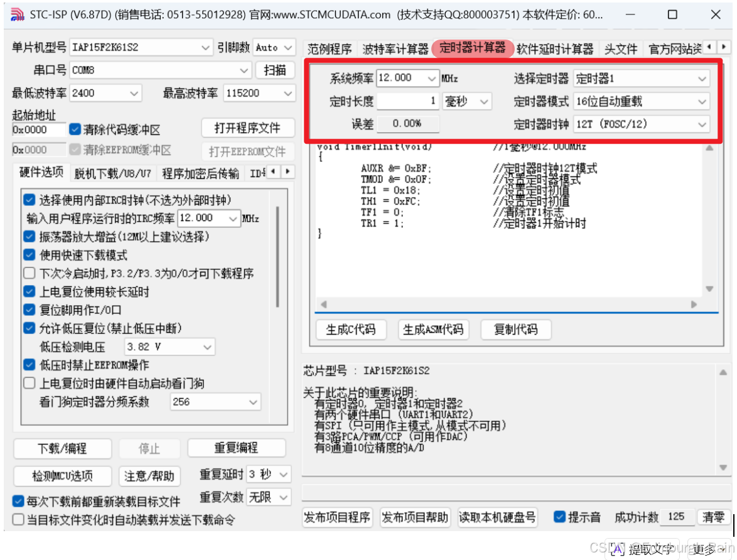The width and height of the screenshot is (737, 560).
Task: Click 重复编程 button
Action: click(x=237, y=448)
